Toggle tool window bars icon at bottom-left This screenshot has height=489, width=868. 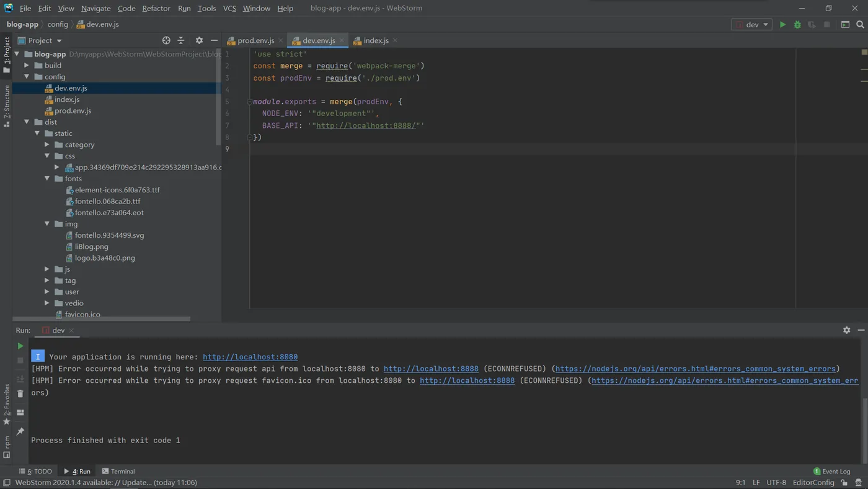point(6,482)
